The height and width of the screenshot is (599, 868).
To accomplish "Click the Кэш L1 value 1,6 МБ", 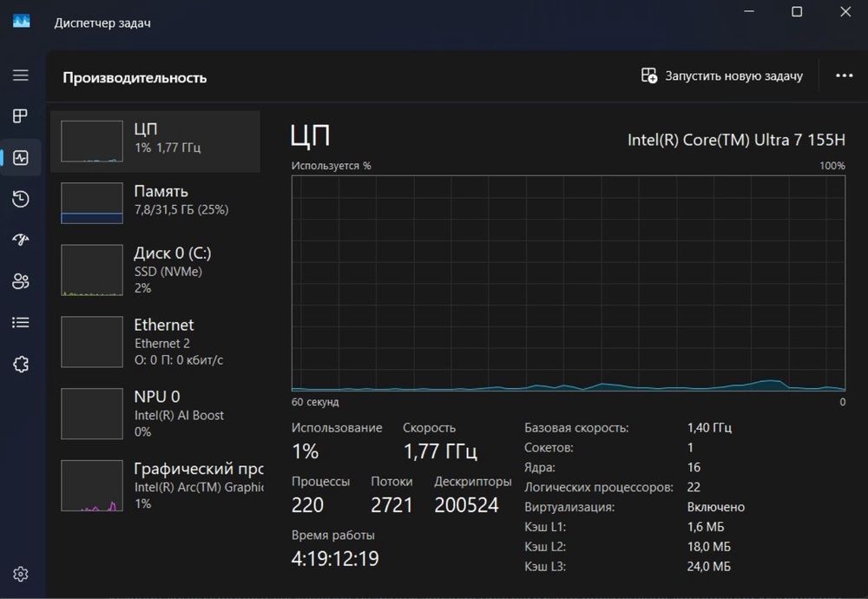I will pyautogui.click(x=705, y=526).
